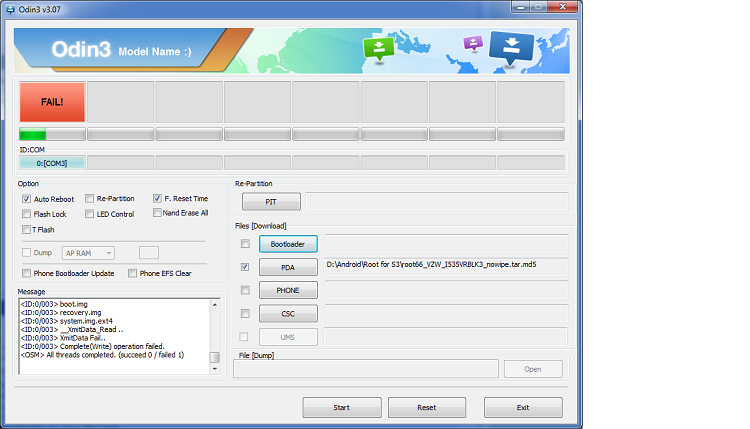Uncheck the PDA file checkbox

pyautogui.click(x=245, y=267)
